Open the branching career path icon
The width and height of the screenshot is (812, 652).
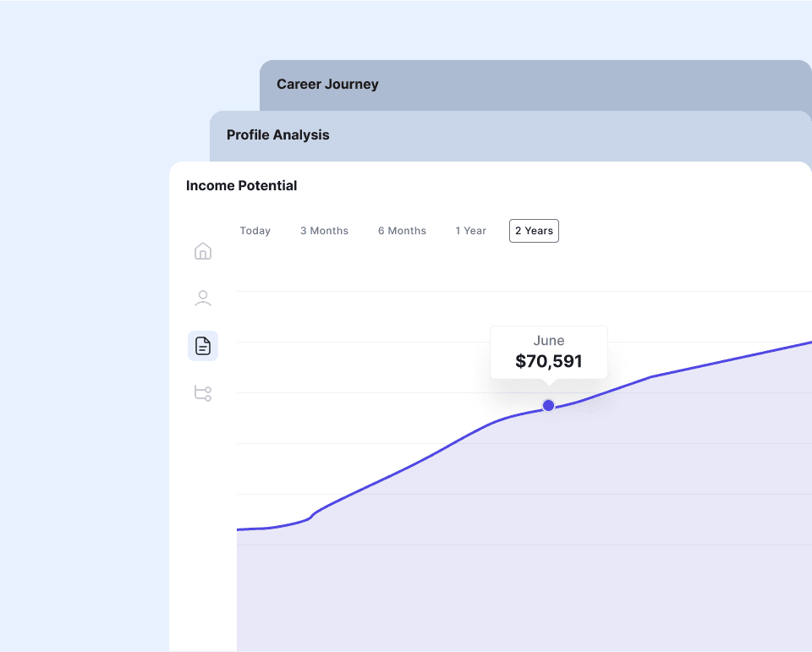[203, 393]
